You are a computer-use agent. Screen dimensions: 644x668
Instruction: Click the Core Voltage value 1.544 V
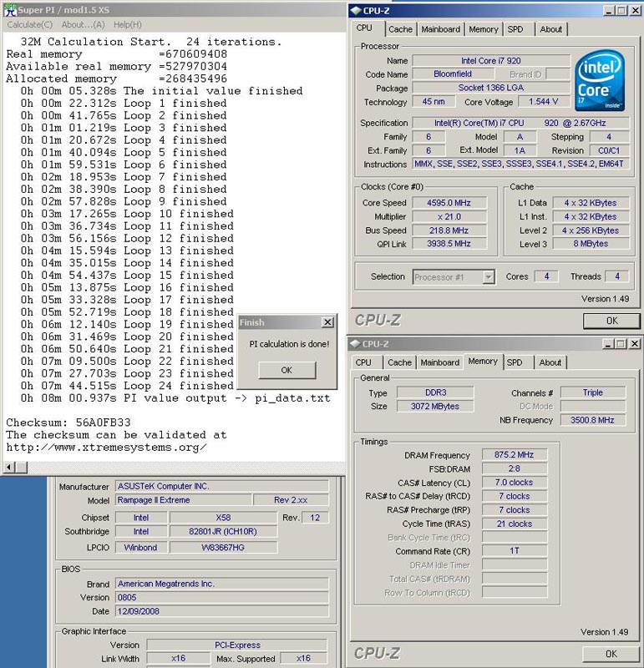tap(543, 101)
